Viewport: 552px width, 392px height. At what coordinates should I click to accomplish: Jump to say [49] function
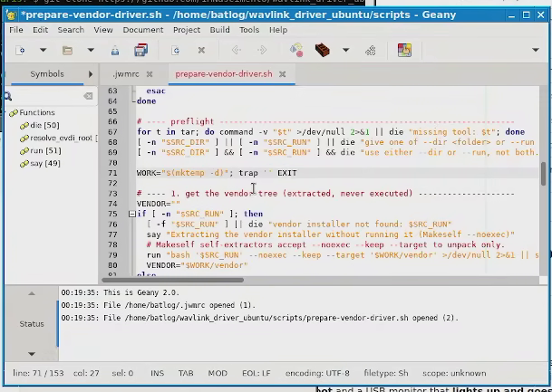45,163
